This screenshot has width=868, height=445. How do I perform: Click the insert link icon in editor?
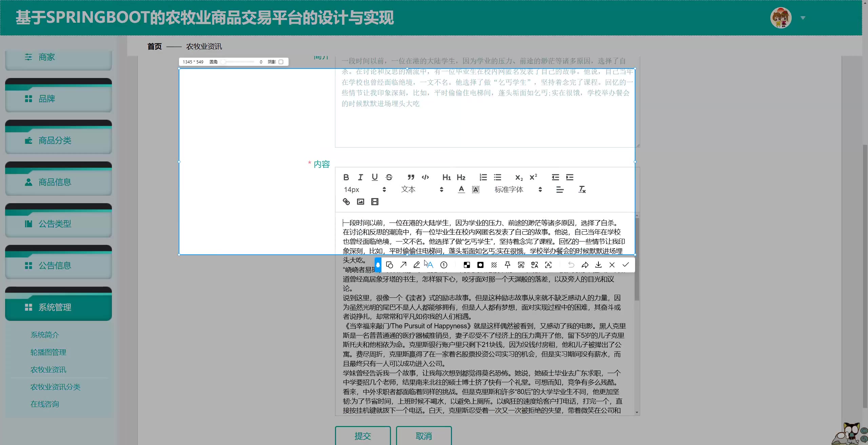(x=346, y=202)
